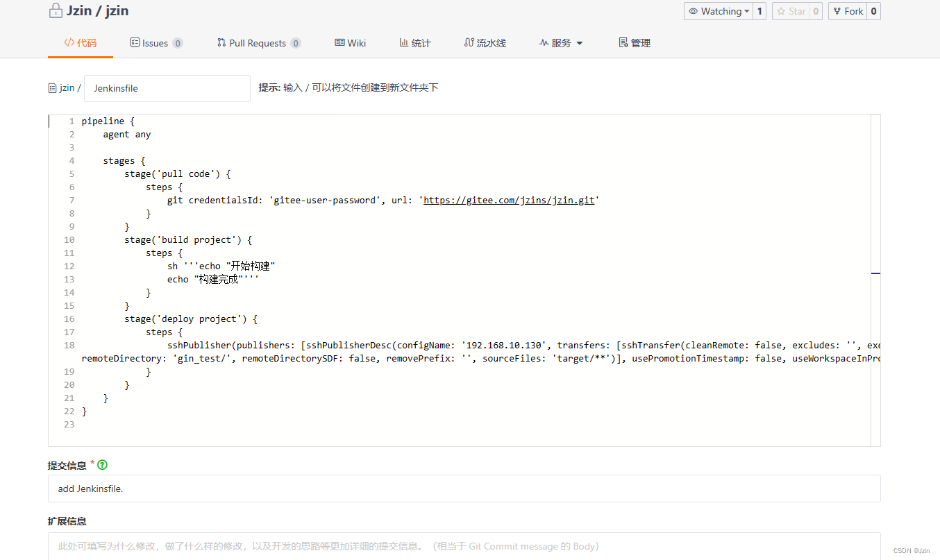The height and width of the screenshot is (560, 940).
Task: Click the code editor vertical scrollbar
Action: [875, 280]
